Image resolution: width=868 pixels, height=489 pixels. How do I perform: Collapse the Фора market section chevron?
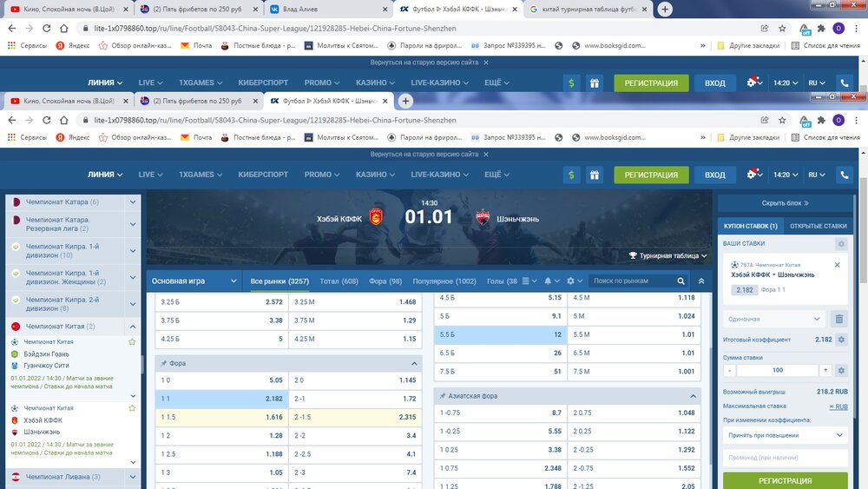pos(414,363)
